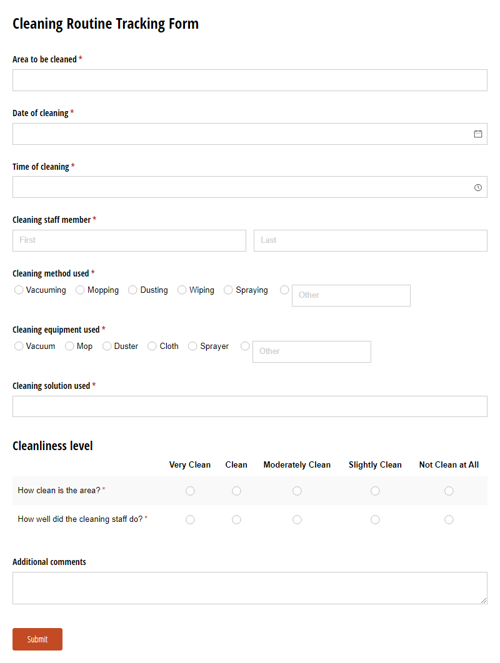Click the Additional comments text area

[250, 588]
